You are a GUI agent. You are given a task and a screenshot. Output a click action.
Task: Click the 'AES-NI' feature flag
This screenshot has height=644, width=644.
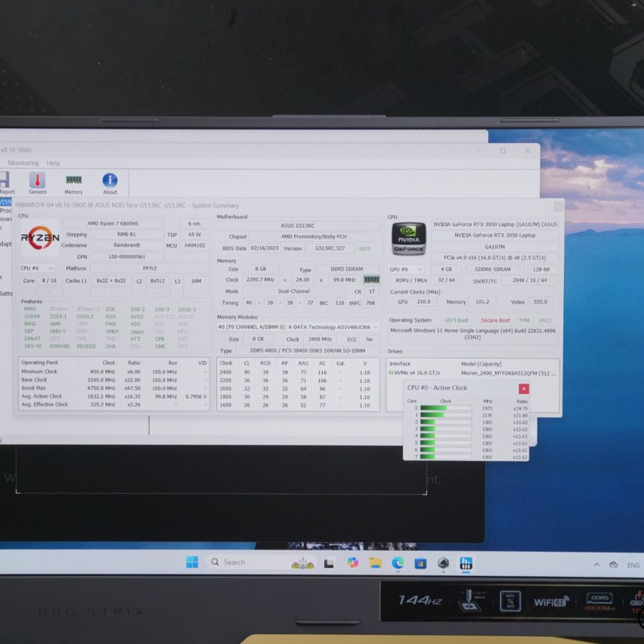click(33, 346)
